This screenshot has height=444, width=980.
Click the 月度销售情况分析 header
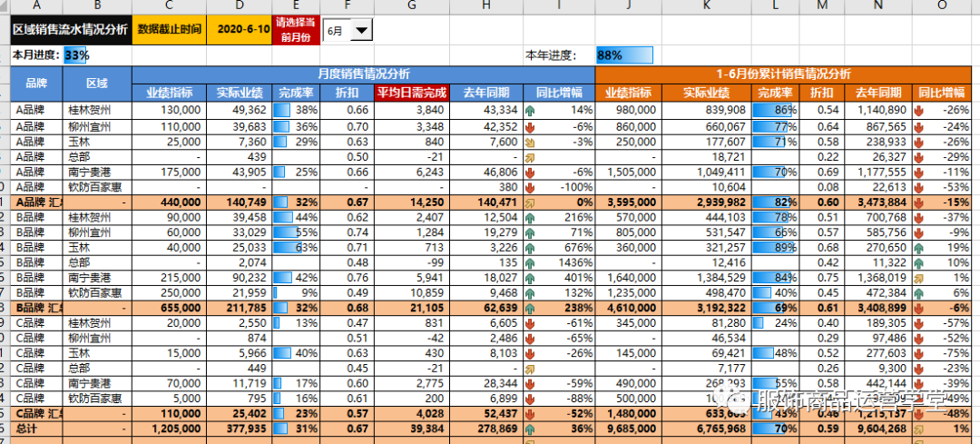click(x=364, y=74)
